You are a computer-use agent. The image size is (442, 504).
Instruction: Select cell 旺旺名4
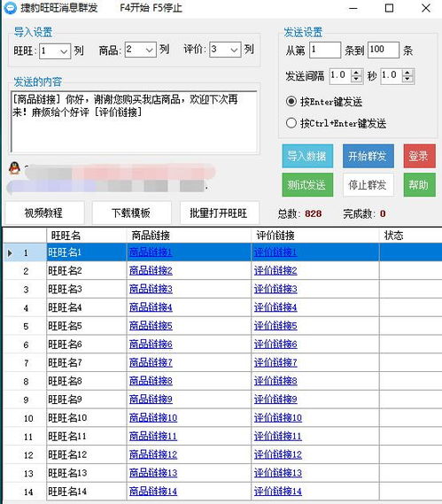[87, 307]
